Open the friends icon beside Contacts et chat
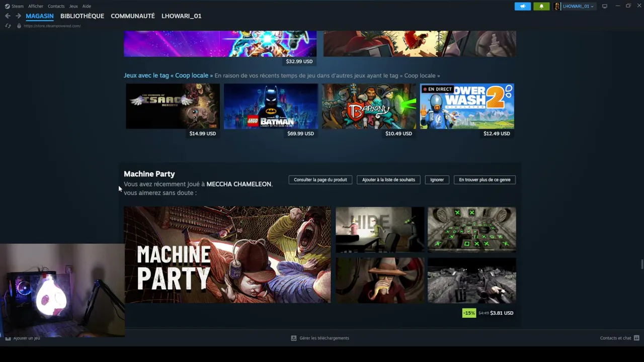644x362 pixels. [x=636, y=338]
